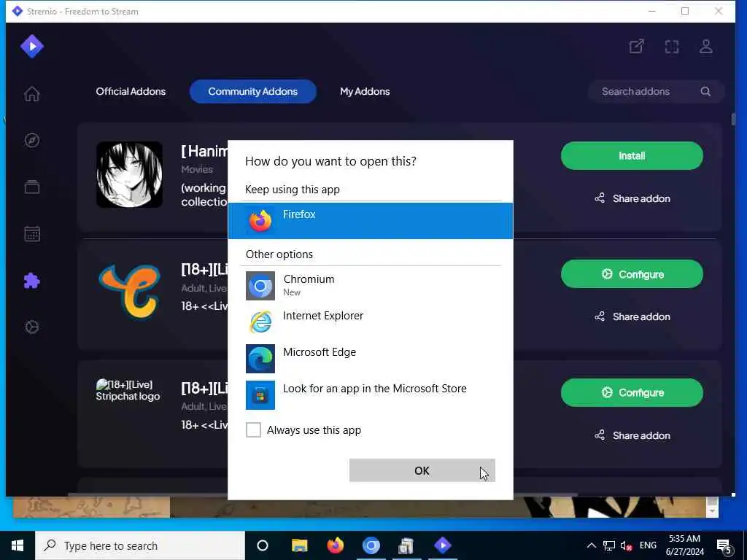
Task: Open the Board home icon in the sidebar
Action: [32, 93]
